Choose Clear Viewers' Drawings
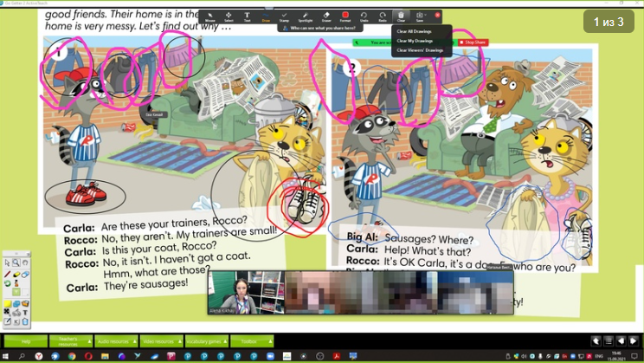 420,50
